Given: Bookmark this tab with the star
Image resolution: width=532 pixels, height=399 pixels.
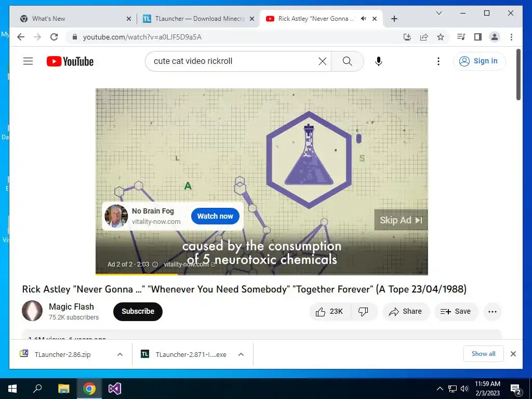Looking at the screenshot, I should pyautogui.click(x=441, y=37).
